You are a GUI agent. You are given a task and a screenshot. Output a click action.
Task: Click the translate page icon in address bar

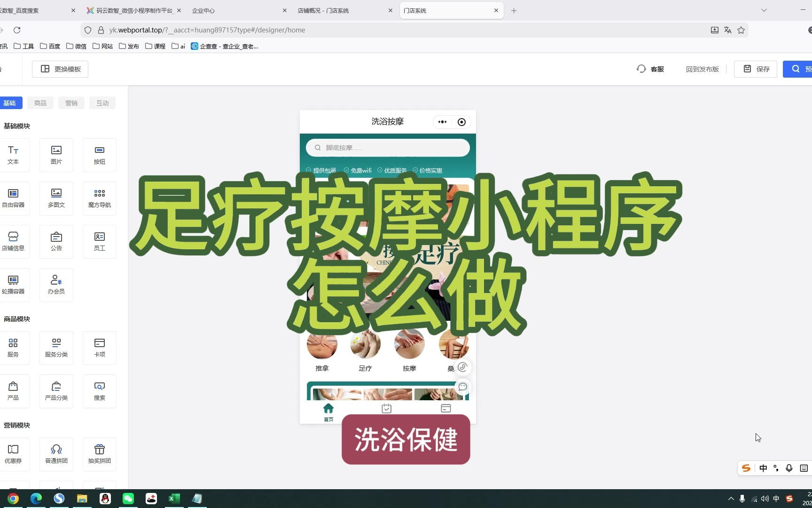click(728, 30)
